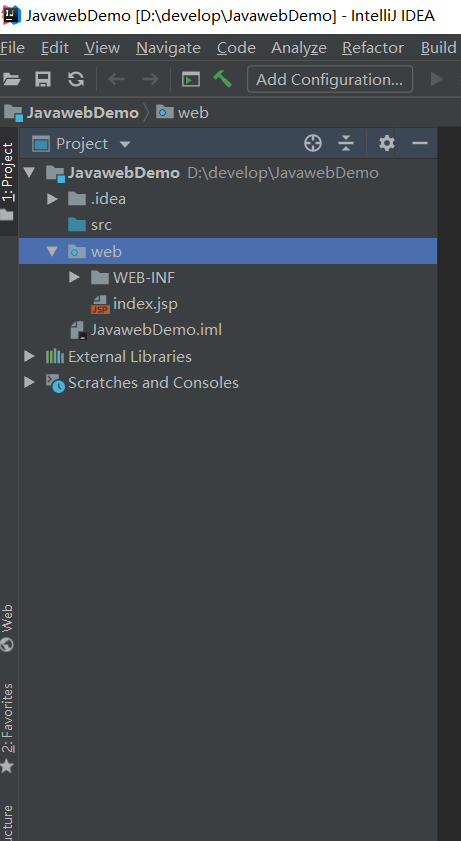Hide the Project panel with minus icon
The image size is (461, 841).
point(420,143)
